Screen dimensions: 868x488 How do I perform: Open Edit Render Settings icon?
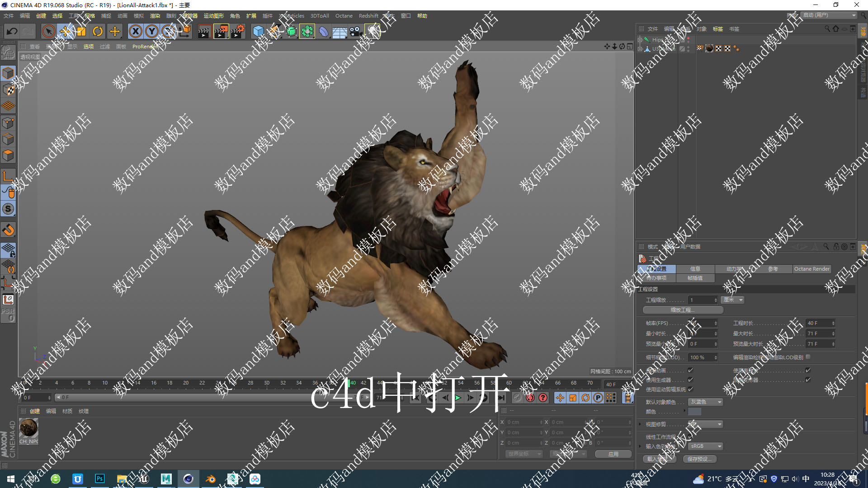coord(238,31)
